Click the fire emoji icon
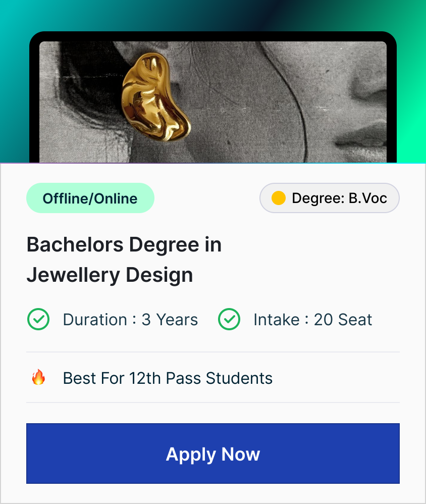This screenshot has width=426, height=504. click(38, 377)
